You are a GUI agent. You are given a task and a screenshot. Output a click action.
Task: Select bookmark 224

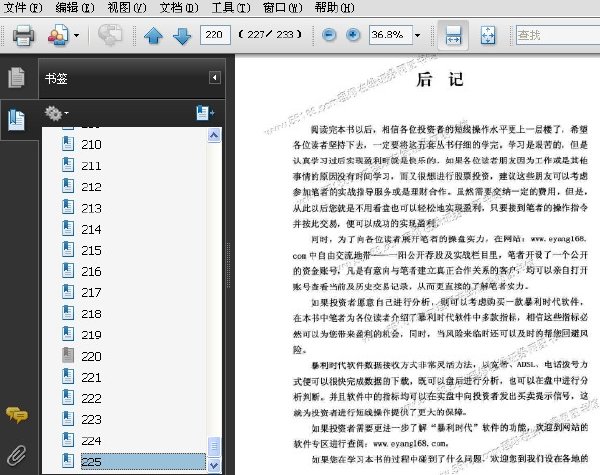click(91, 441)
